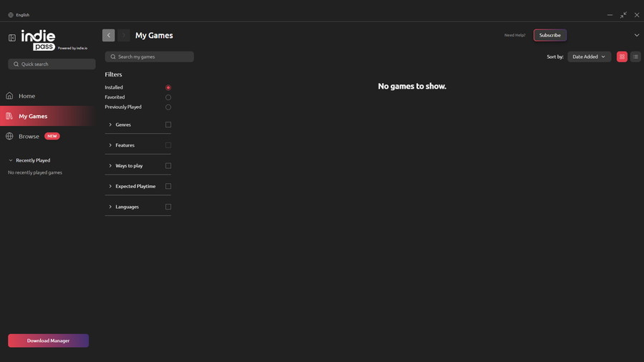Click the Subscribe button

(x=550, y=35)
